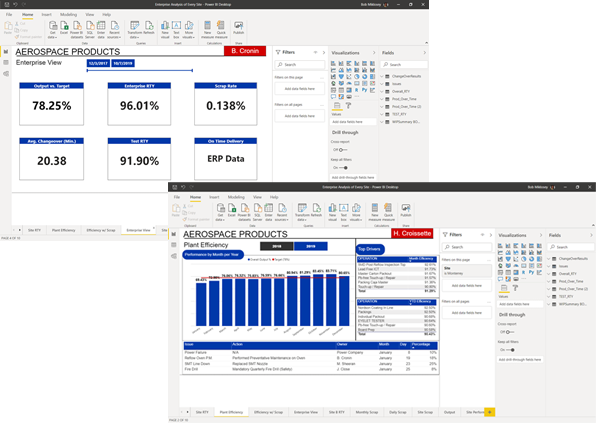Select 2018 year slicer button

[277, 246]
